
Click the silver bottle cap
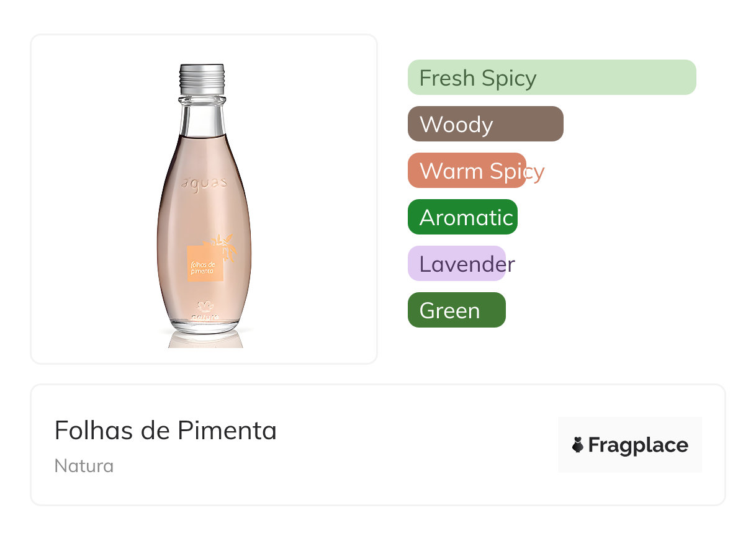coord(202,78)
